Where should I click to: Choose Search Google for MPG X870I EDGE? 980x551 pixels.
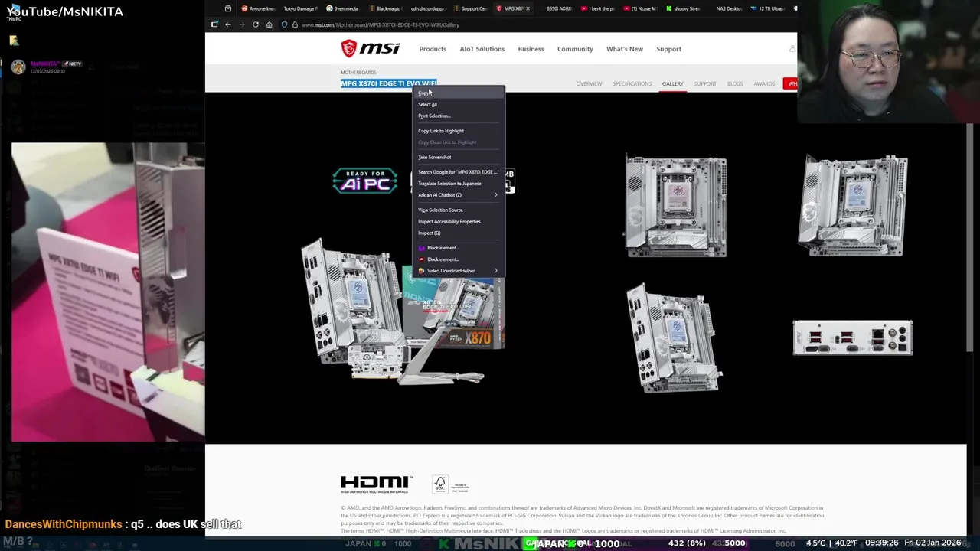(x=459, y=172)
